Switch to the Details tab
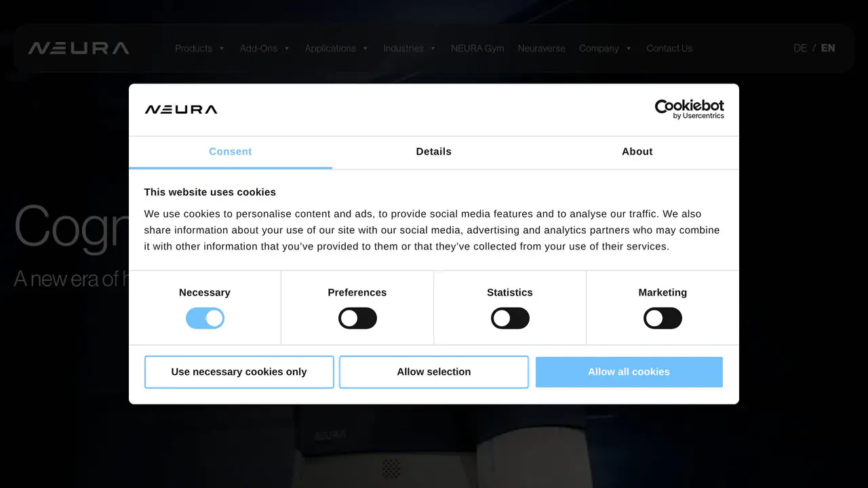This screenshot has height=488, width=868. (434, 152)
